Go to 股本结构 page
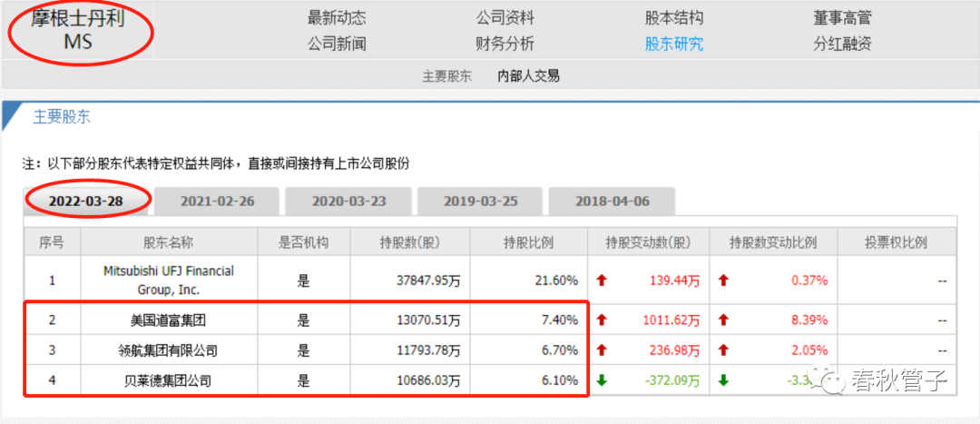The width and height of the screenshot is (980, 424). pyautogui.click(x=673, y=18)
